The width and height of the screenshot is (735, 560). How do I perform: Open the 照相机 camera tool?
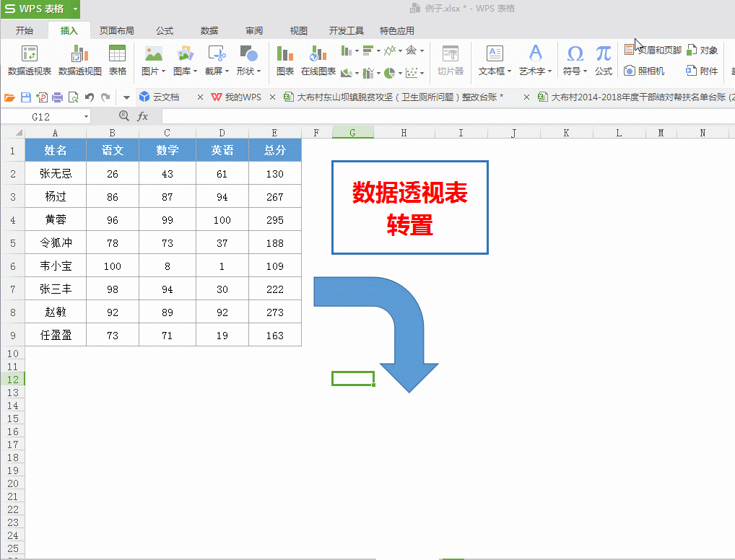[643, 71]
